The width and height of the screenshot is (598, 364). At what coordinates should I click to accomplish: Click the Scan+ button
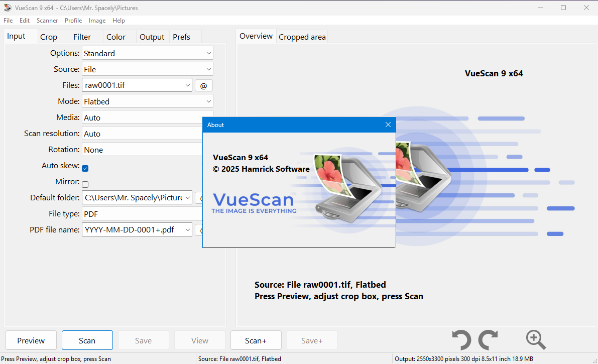pyautogui.click(x=256, y=340)
